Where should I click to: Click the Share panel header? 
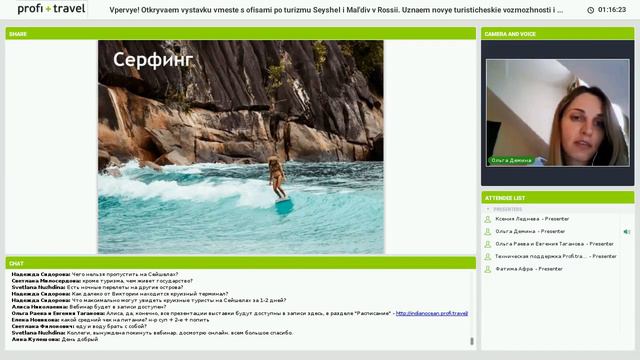241,33
